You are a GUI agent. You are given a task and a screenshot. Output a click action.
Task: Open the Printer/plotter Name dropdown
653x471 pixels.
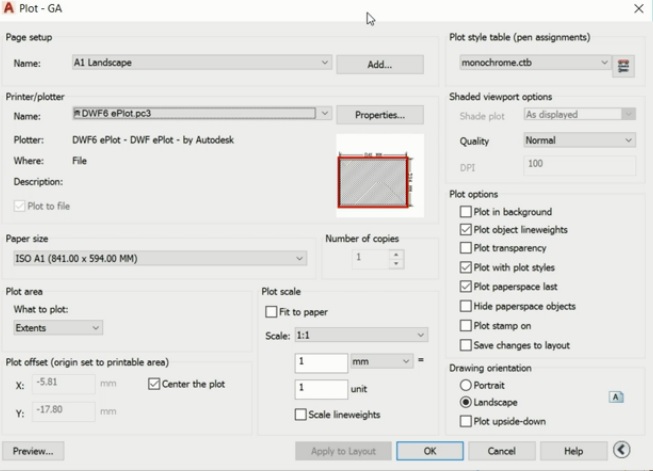tap(202, 113)
